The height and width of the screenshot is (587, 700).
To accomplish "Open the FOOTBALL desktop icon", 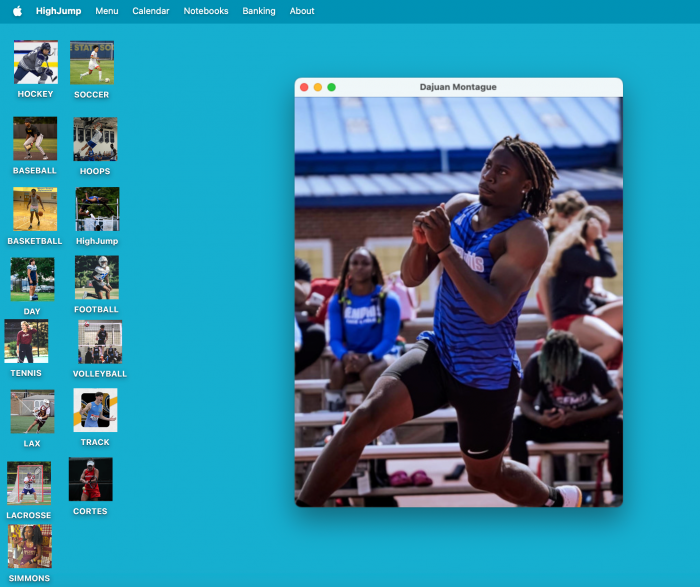I will coord(96,277).
